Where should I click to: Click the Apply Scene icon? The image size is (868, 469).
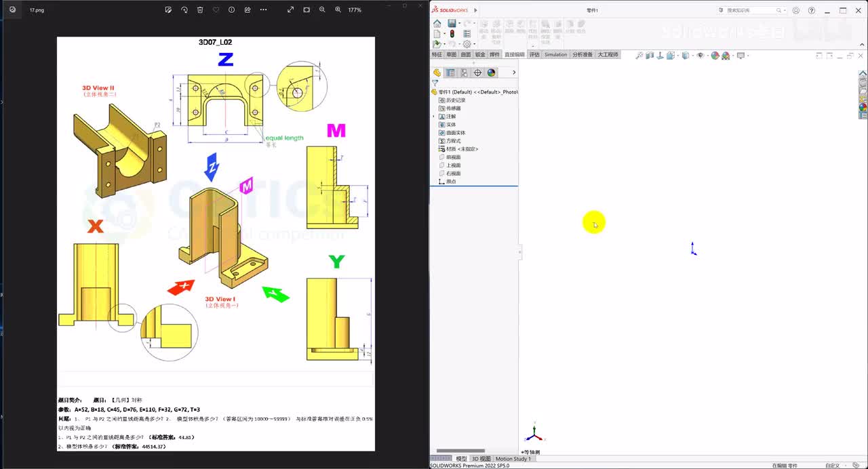click(x=726, y=56)
